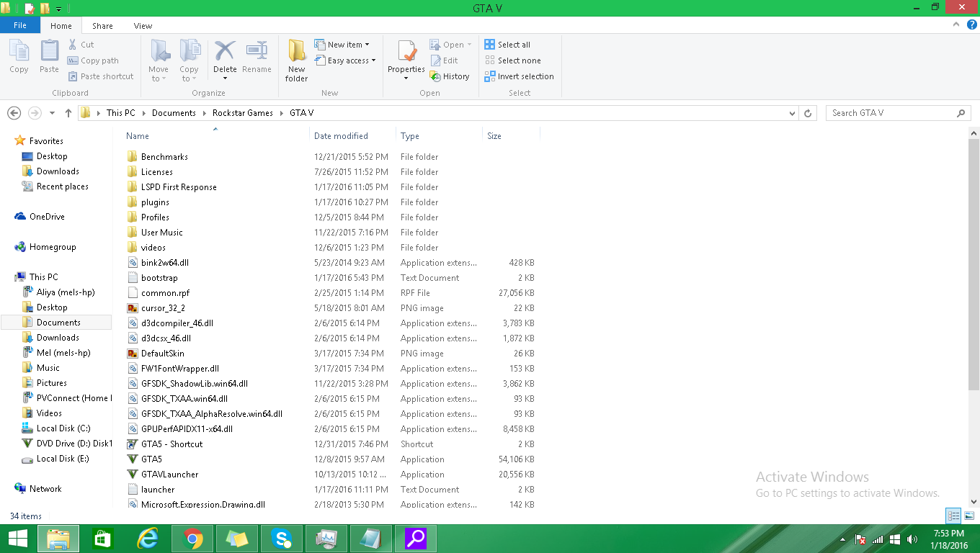
Task: Click Select all in the ribbon
Action: point(513,45)
